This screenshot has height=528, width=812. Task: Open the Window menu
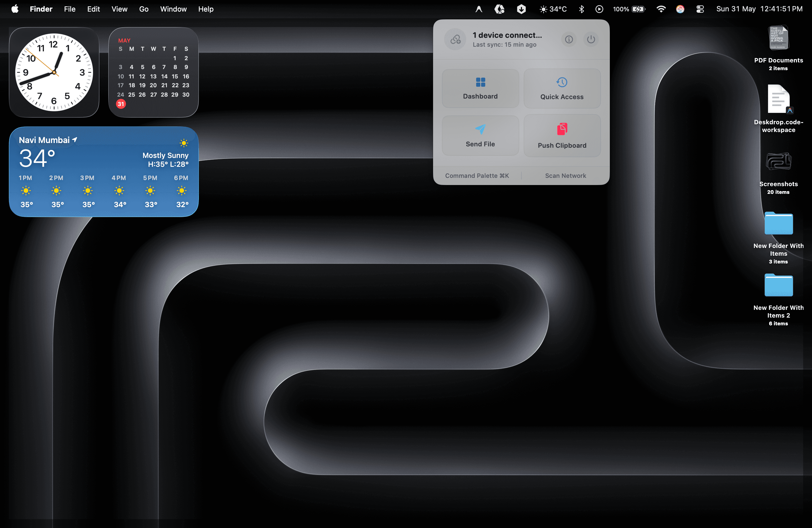(173, 9)
